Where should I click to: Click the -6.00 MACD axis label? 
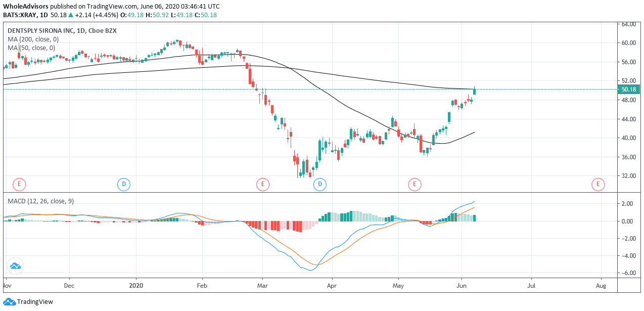pos(628,273)
